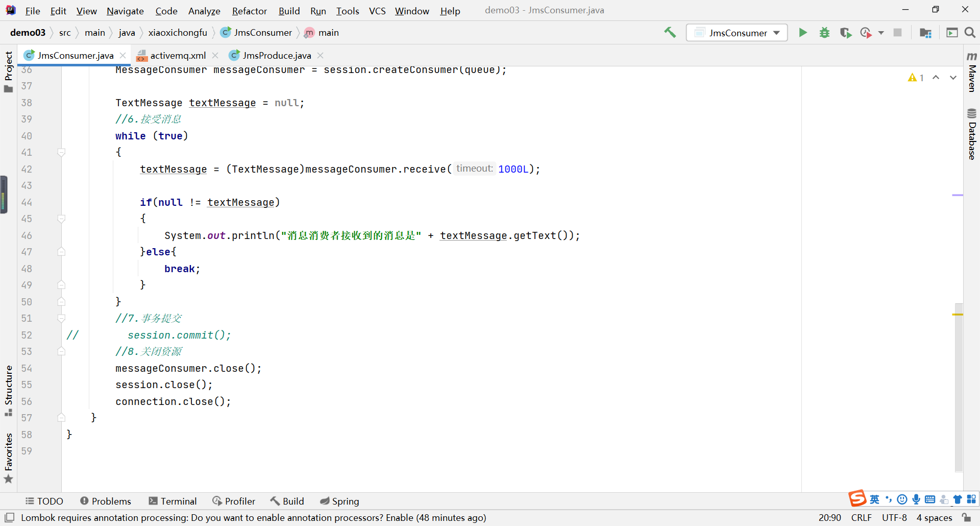Viewport: 980px width, 526px height.
Task: Click the editor vertical scrollbar thumb
Action: click(x=959, y=387)
